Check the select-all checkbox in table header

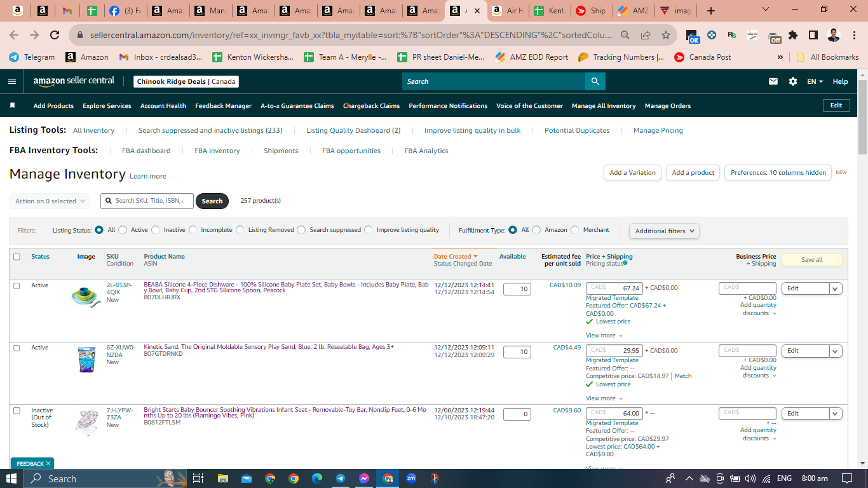(x=17, y=257)
